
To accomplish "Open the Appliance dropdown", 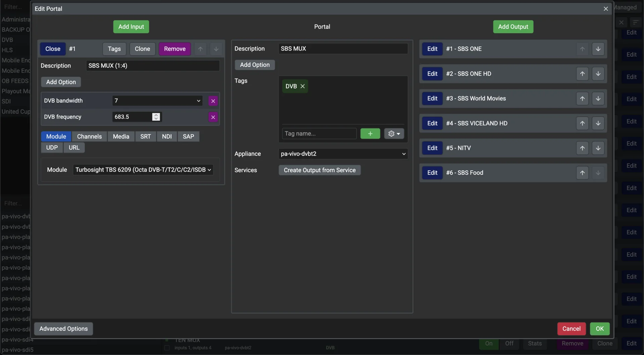I will (343, 154).
